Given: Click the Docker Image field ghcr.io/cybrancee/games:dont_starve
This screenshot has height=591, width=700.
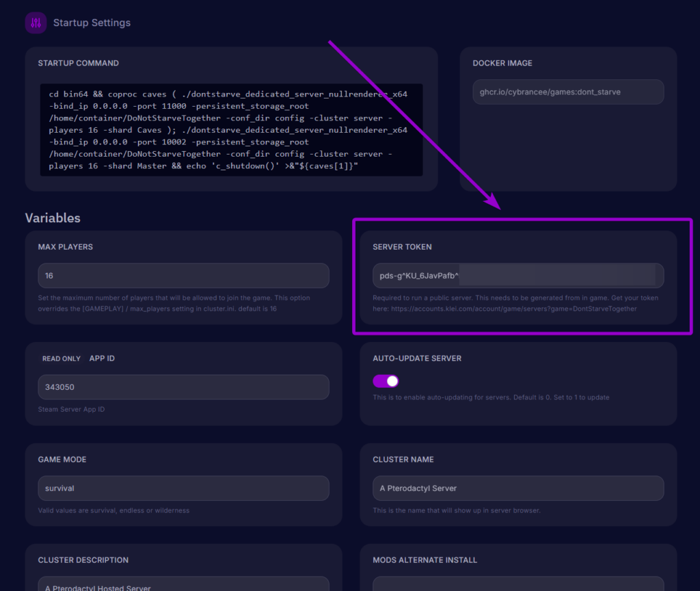Looking at the screenshot, I should [568, 92].
